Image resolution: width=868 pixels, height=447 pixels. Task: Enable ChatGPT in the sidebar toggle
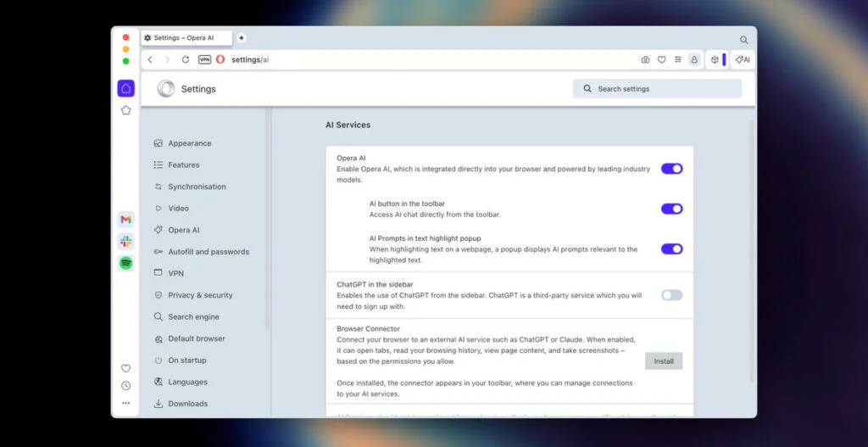tap(671, 295)
